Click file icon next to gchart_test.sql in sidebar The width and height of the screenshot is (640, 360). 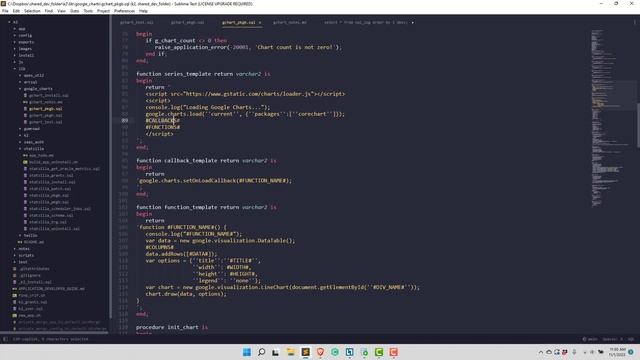pos(25,122)
